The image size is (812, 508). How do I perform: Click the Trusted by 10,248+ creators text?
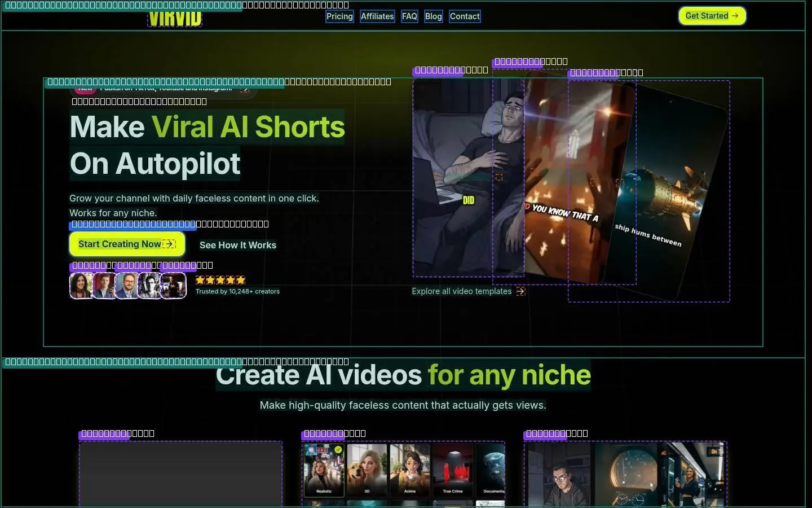237,291
